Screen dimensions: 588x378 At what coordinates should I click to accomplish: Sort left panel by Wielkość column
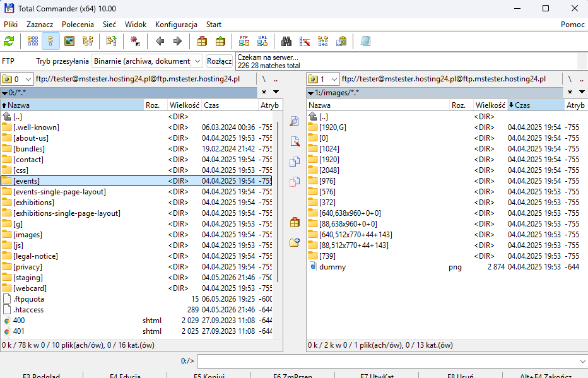[x=184, y=105]
